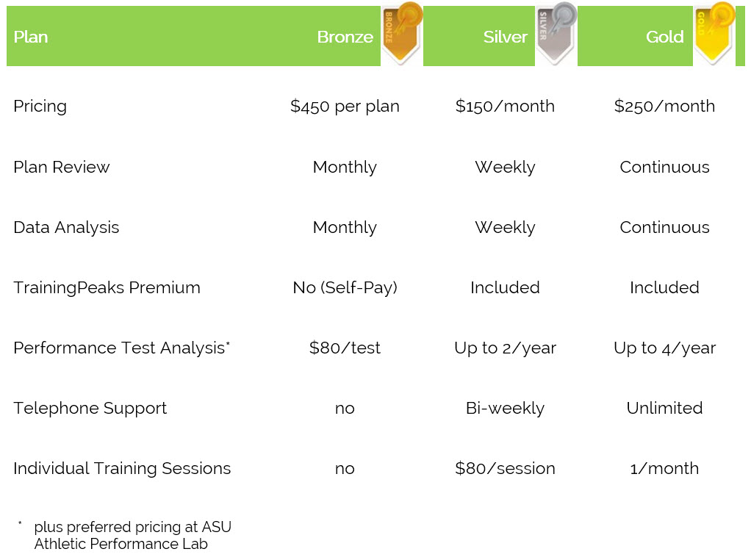Click the $250/month Gold price
Viewport: 751px width, 560px height.
[664, 107]
